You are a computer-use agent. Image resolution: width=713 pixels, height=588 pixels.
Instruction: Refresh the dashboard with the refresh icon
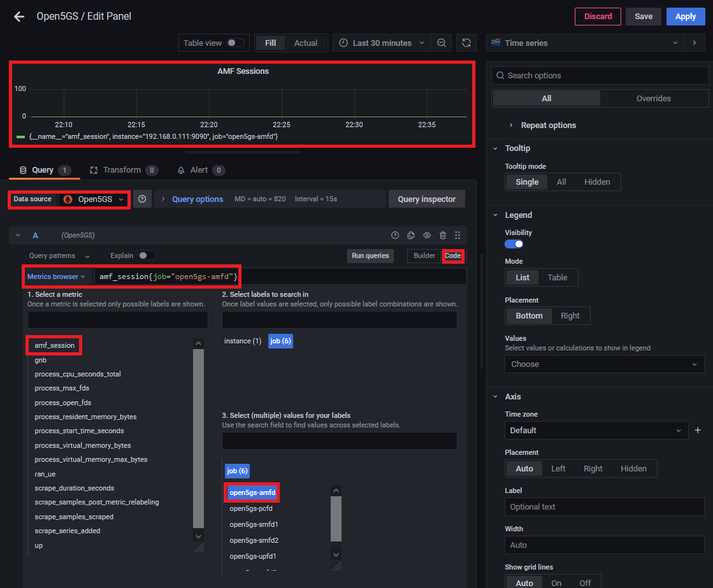click(x=466, y=43)
